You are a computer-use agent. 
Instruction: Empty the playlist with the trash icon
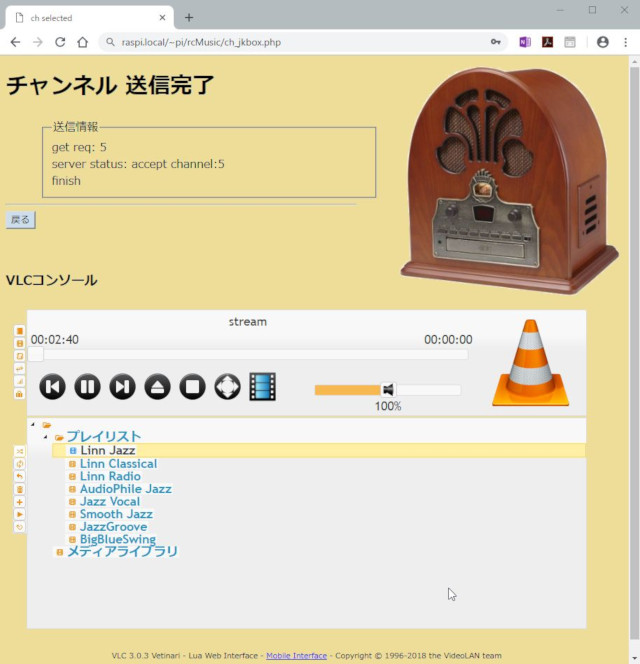19,489
